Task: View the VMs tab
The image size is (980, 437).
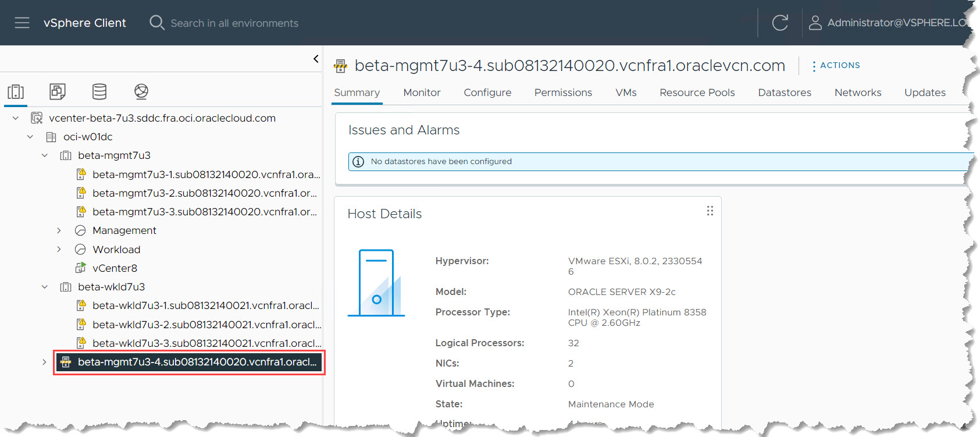Action: tap(626, 93)
